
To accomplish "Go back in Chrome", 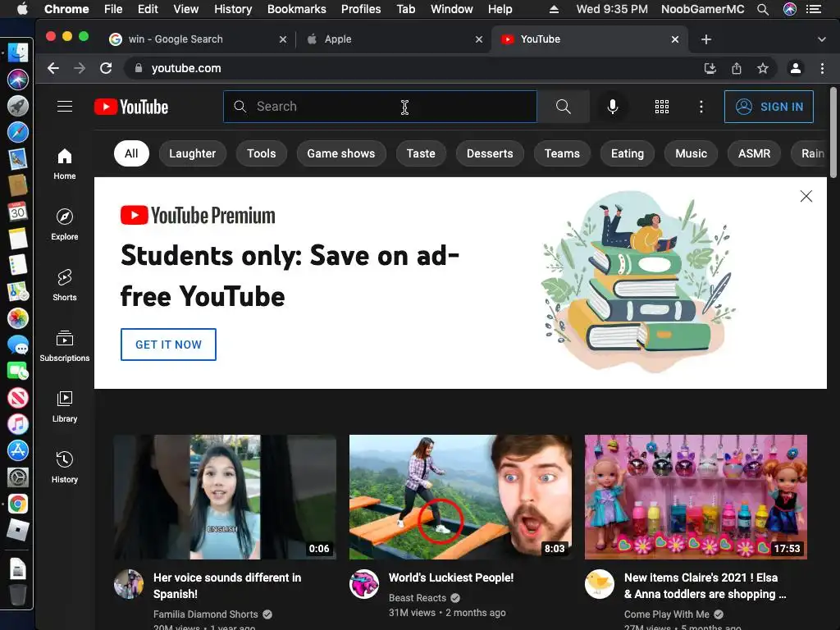I will pyautogui.click(x=53, y=68).
